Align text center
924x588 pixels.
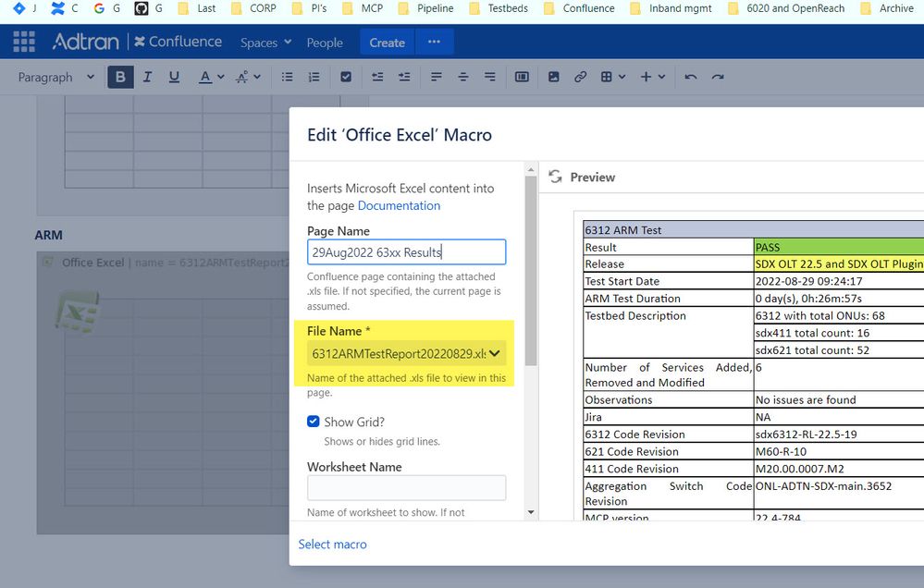point(463,77)
